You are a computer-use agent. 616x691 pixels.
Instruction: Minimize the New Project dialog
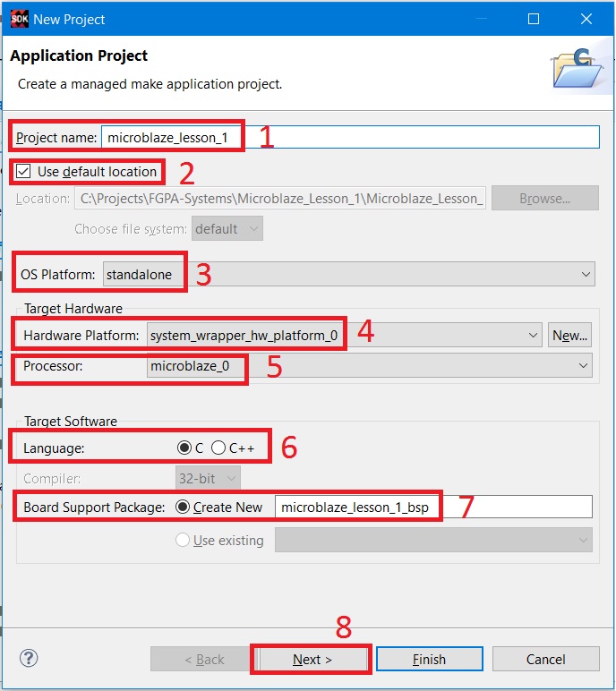(483, 18)
